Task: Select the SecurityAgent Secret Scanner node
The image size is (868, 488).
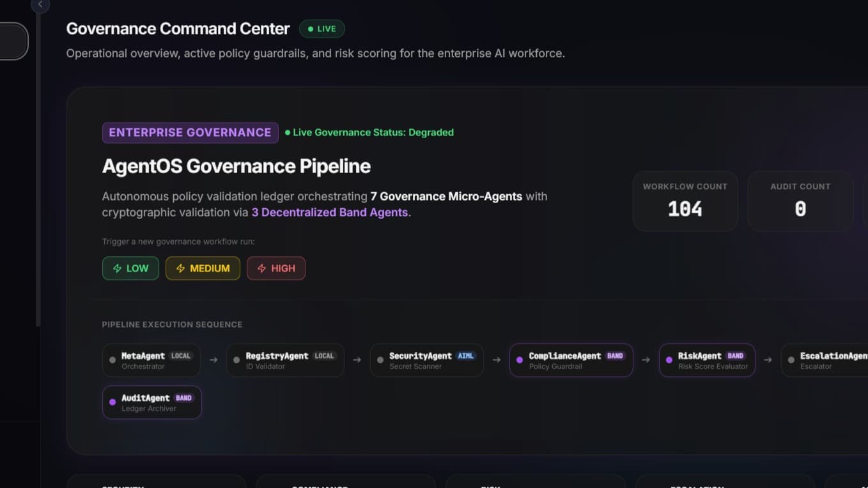Action: (426, 360)
